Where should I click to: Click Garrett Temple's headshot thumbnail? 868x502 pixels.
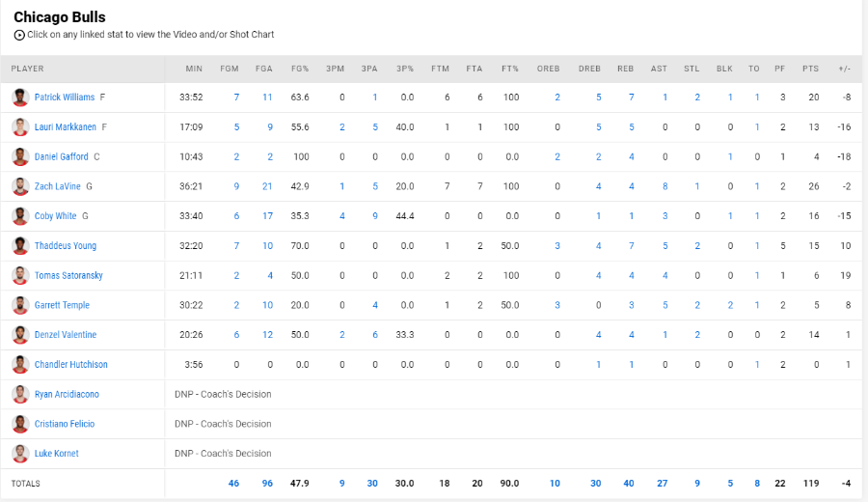(20, 305)
